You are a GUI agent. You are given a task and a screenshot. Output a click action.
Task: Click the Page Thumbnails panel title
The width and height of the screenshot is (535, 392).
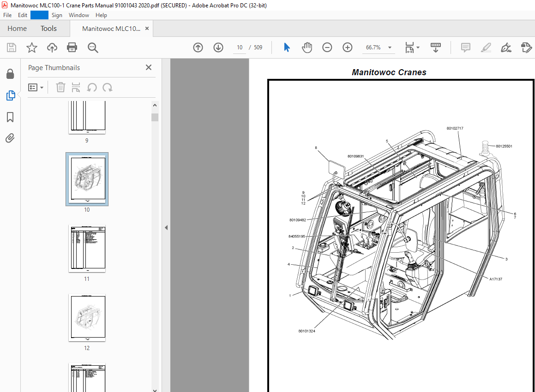pos(54,68)
